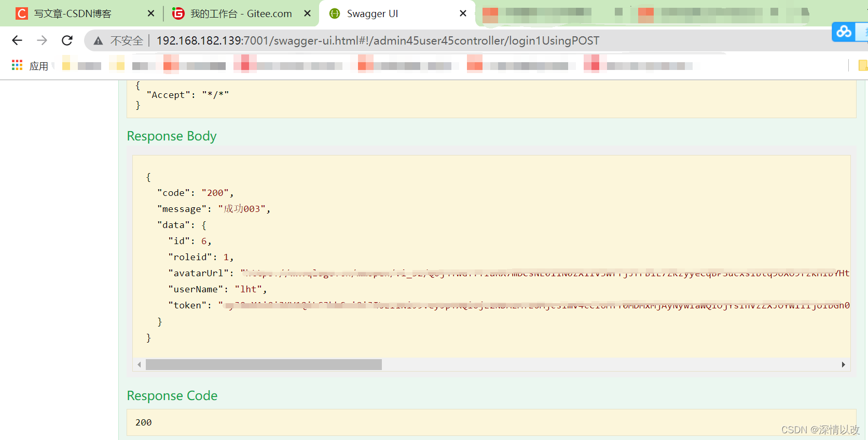Click the horizontal scrollbar thumb in Response Body

click(x=264, y=365)
